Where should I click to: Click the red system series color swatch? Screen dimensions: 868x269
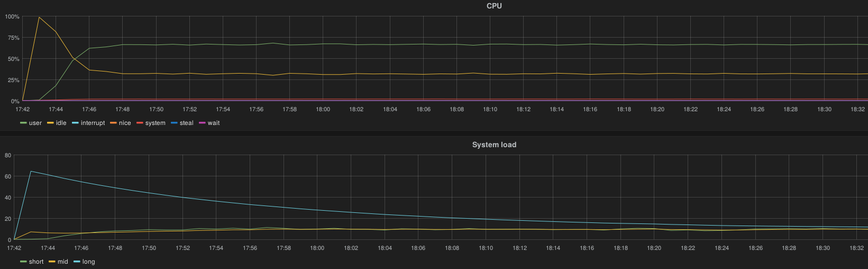[140, 123]
